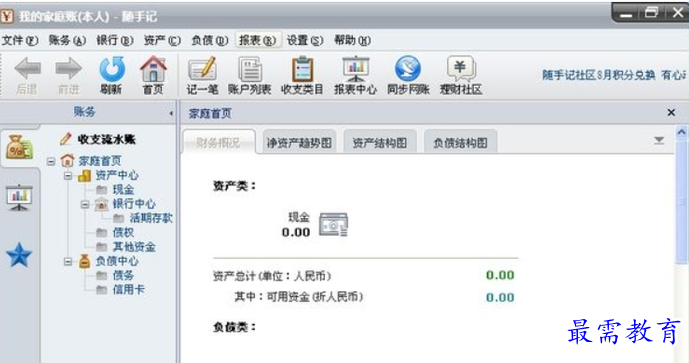The height and width of the screenshot is (363, 689).
Task: Switch to 资产结构图 tab
Action: point(380,142)
